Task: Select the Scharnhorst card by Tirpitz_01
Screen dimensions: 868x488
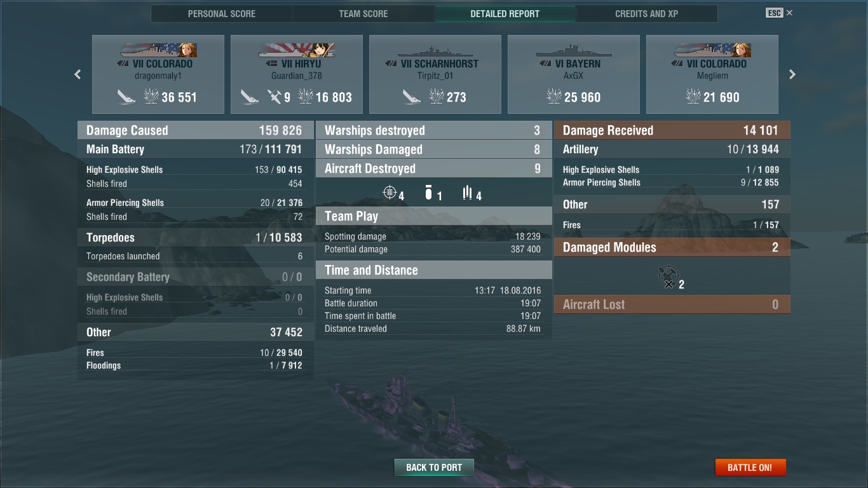Action: [x=435, y=74]
